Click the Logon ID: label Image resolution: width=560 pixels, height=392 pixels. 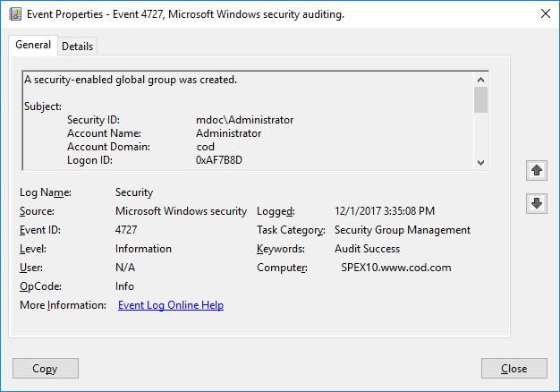tap(89, 160)
